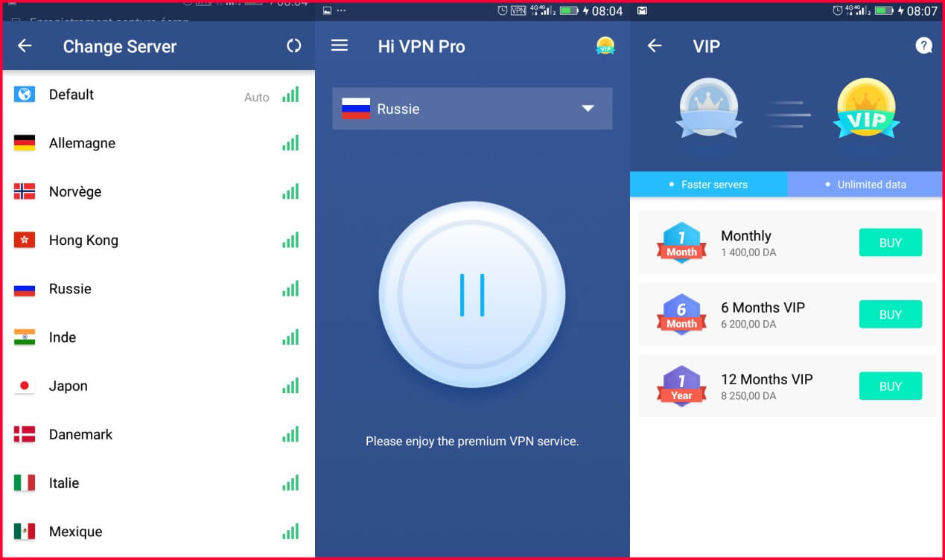Screen dimensions: 945x560
Task: Go back from the VIP screen
Action: [654, 45]
